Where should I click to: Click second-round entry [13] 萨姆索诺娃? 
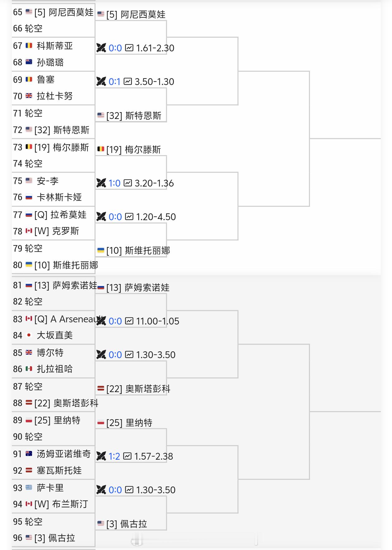(x=138, y=287)
